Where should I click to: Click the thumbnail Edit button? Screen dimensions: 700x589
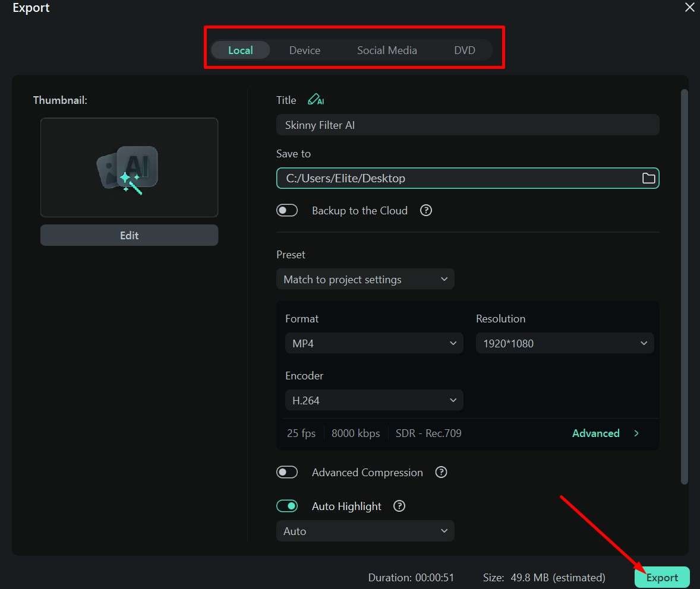point(129,235)
